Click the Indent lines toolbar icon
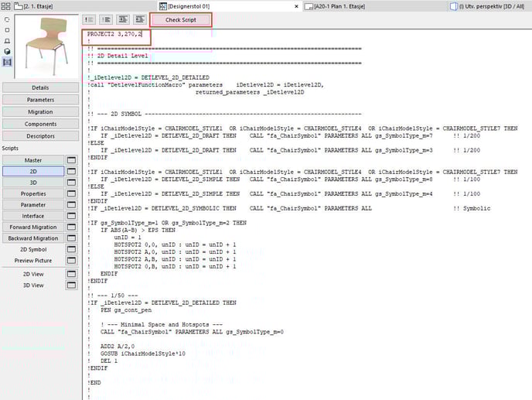 click(123, 19)
